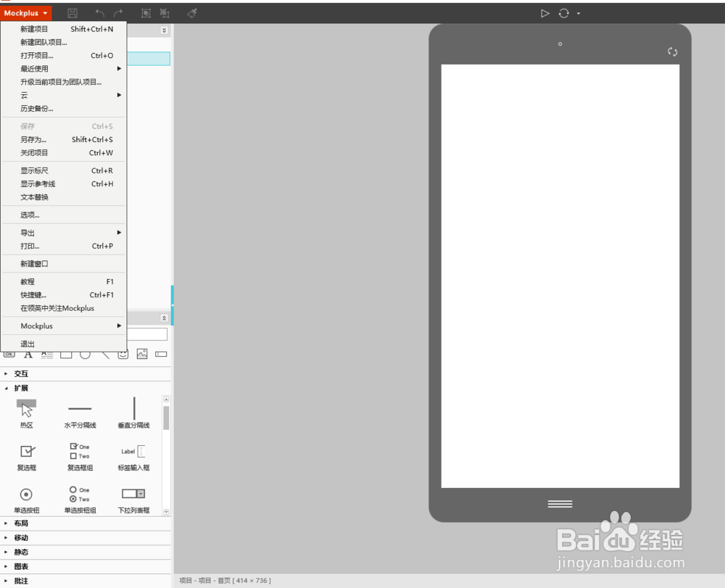Choose 另存为... menu entry
The width and height of the screenshot is (725, 588).
64,140
